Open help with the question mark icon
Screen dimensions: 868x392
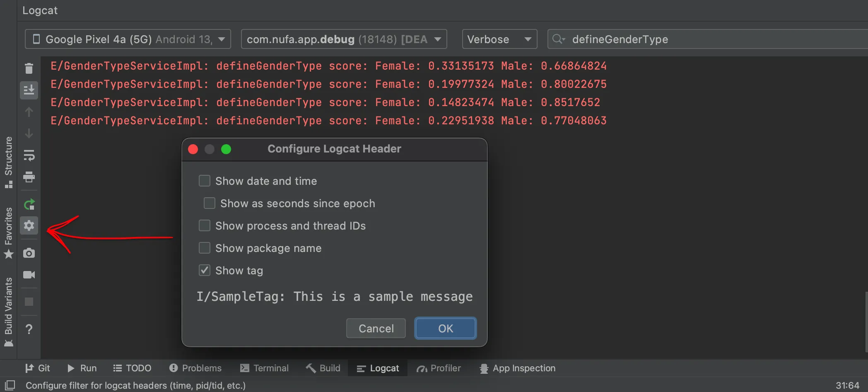(29, 329)
